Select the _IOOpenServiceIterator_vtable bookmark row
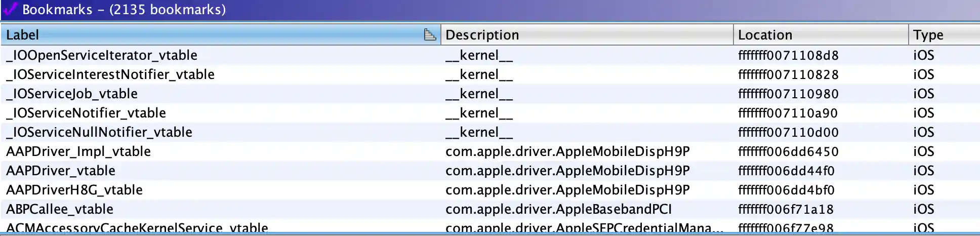 coord(102,55)
